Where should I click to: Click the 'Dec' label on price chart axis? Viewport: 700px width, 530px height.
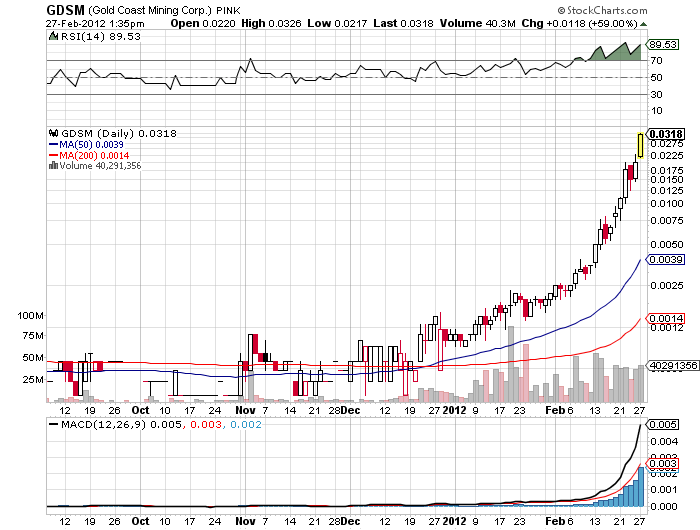coord(350,410)
